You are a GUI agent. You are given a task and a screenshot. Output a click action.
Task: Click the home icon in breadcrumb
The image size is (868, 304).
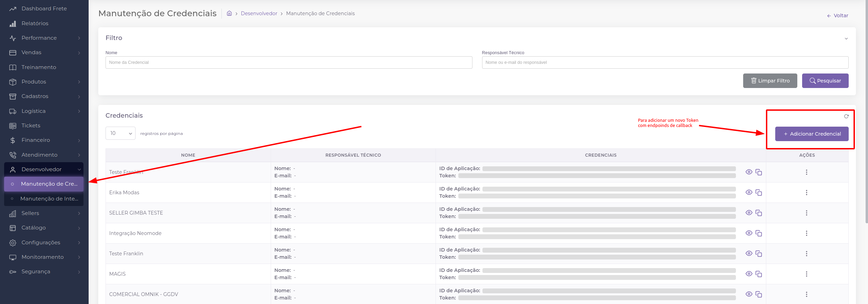(x=229, y=13)
